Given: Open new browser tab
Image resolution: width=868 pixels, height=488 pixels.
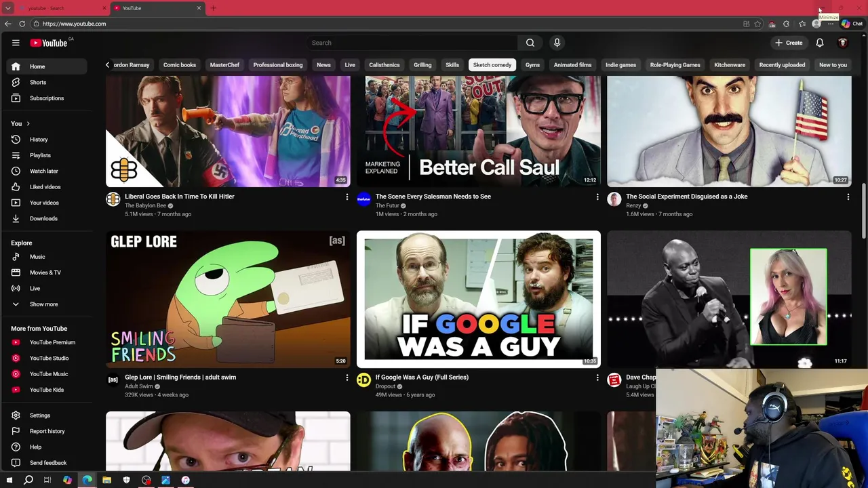Looking at the screenshot, I should coord(213,8).
